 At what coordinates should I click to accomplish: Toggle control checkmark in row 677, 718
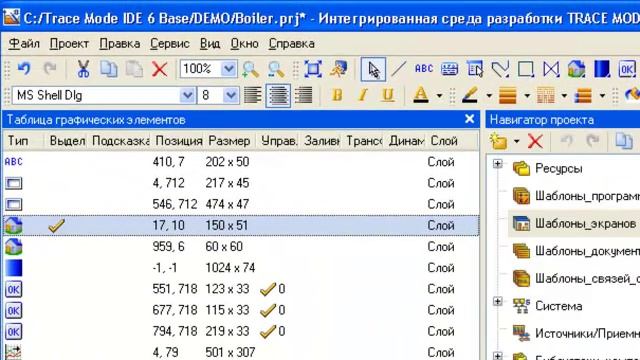[x=268, y=310]
